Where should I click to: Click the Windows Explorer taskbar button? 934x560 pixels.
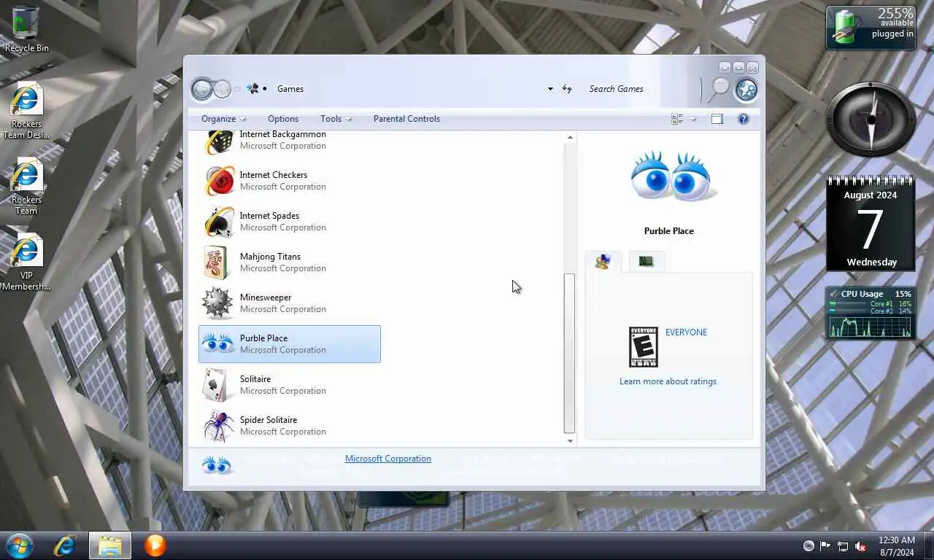tap(110, 545)
